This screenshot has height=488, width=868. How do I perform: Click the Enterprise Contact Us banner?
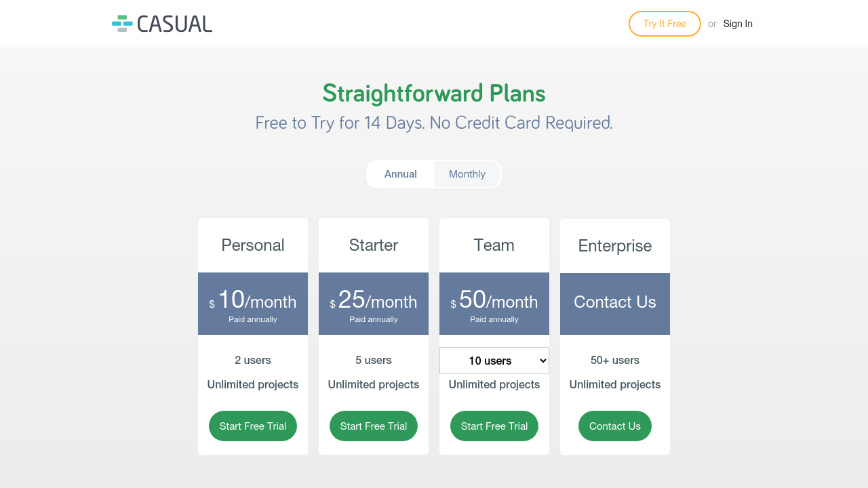(615, 303)
